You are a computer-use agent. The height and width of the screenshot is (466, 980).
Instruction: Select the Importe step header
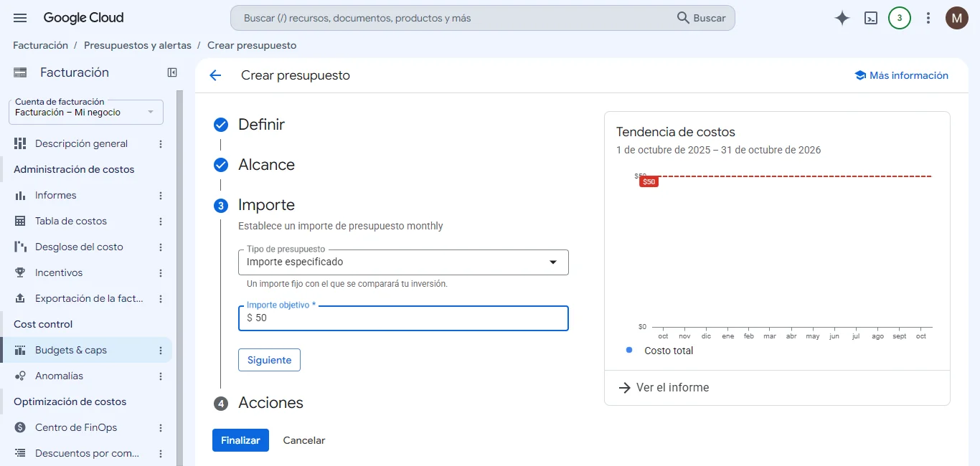[266, 205]
